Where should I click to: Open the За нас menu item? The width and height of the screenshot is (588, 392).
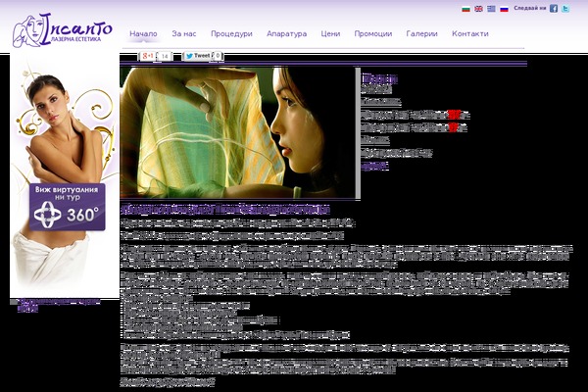click(x=184, y=33)
